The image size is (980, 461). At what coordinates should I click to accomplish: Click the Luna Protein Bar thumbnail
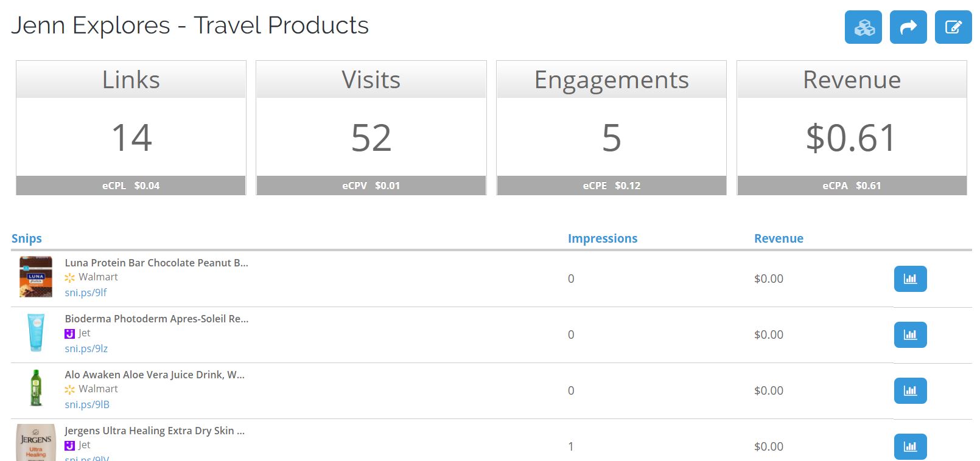pos(36,277)
